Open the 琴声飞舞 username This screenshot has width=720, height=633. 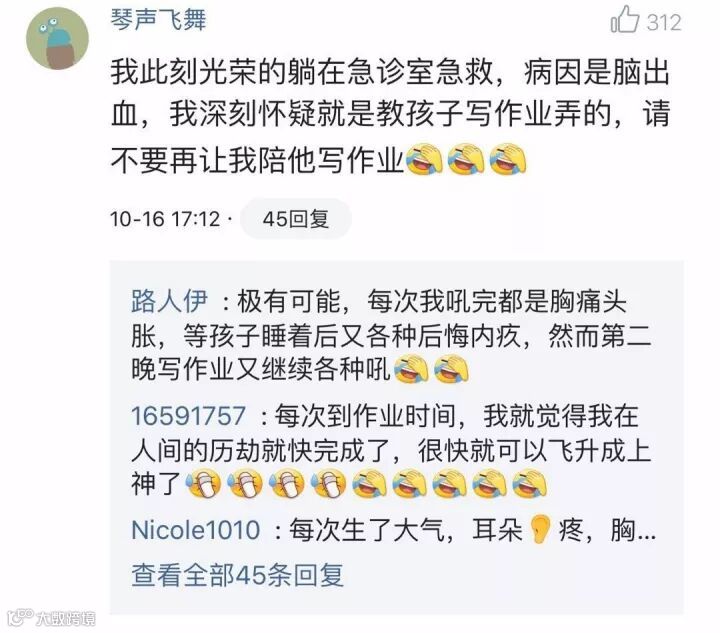coord(158,19)
